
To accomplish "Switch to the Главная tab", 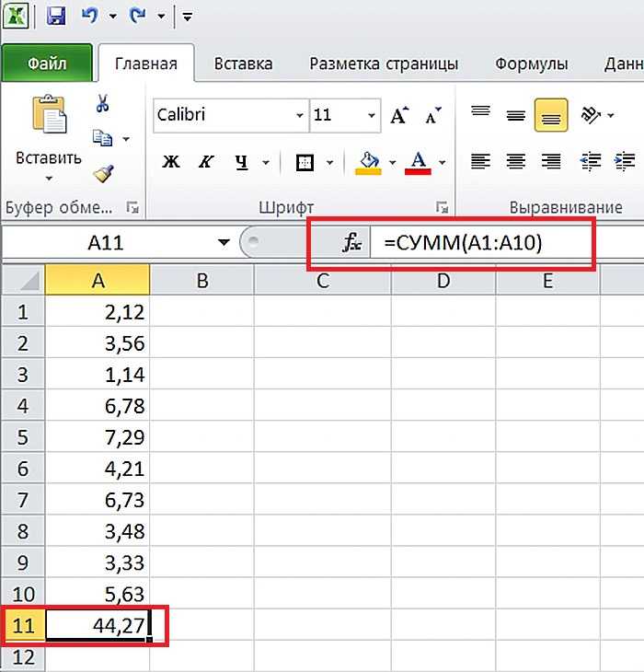I will pos(146,64).
